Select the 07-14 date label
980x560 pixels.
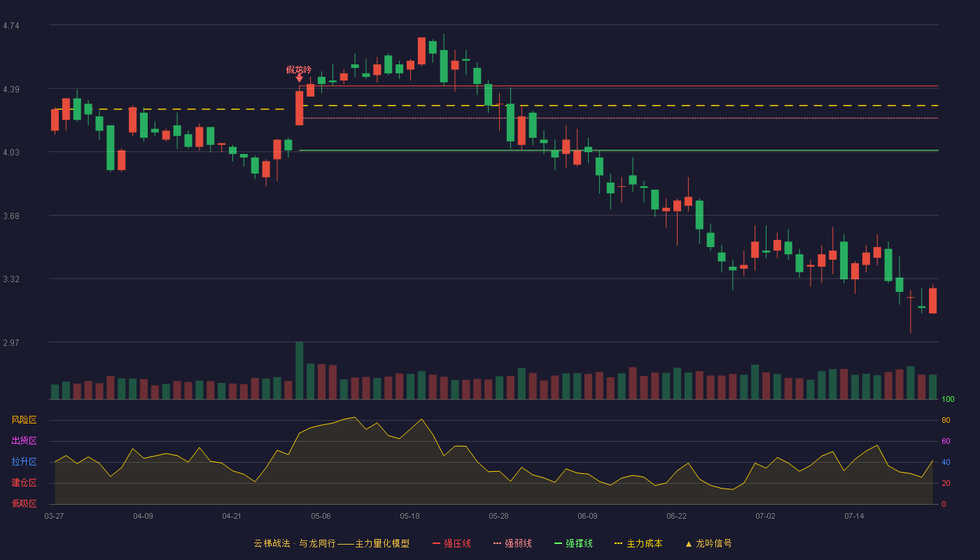tap(854, 516)
